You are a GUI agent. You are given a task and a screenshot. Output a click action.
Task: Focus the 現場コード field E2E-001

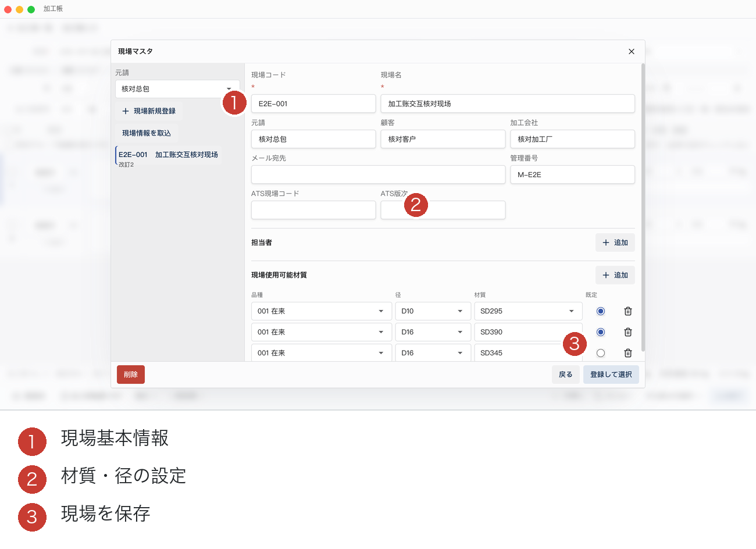pos(313,104)
